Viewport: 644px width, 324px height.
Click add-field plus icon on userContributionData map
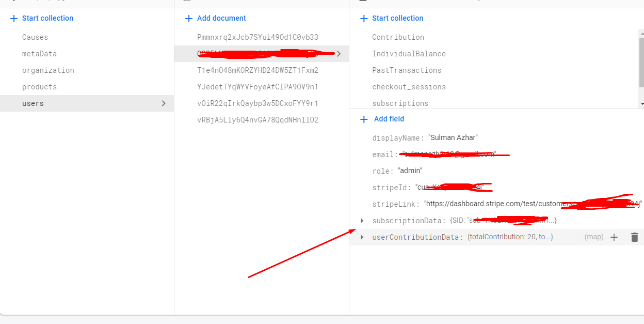tap(614, 237)
